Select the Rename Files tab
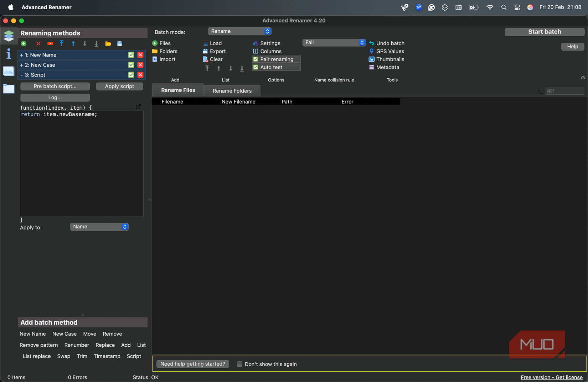The width and height of the screenshot is (588, 382). coord(178,90)
